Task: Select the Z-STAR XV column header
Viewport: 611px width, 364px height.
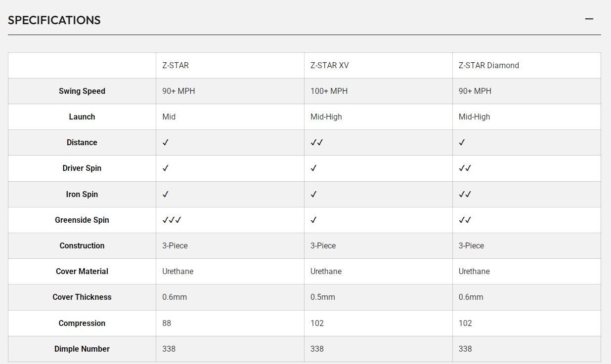Action: pyautogui.click(x=330, y=65)
